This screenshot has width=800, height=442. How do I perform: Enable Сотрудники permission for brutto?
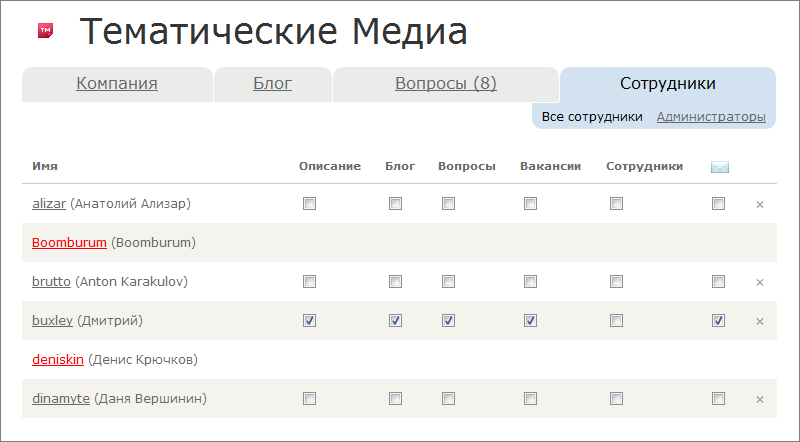[616, 282]
